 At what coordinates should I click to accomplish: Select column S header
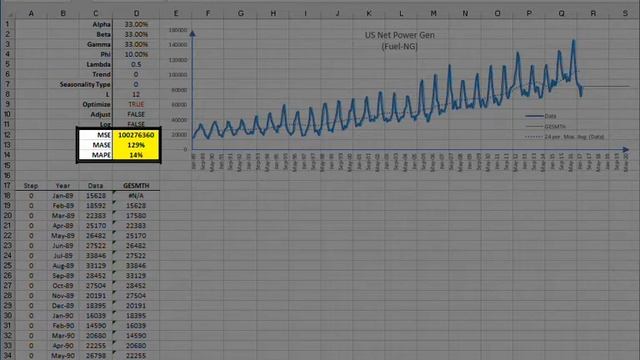625,13
